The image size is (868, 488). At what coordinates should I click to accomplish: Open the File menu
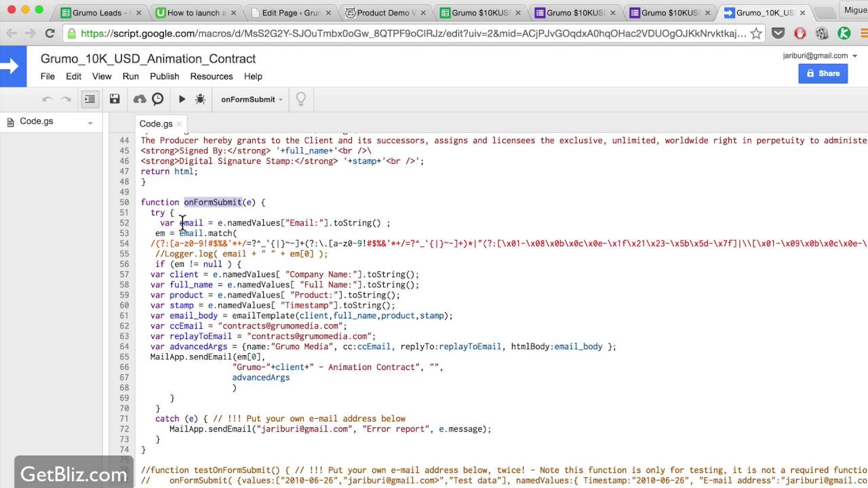pyautogui.click(x=47, y=77)
